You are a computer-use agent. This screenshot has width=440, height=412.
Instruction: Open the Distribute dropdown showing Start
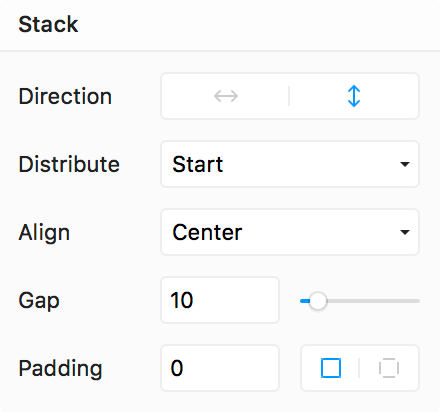290,164
